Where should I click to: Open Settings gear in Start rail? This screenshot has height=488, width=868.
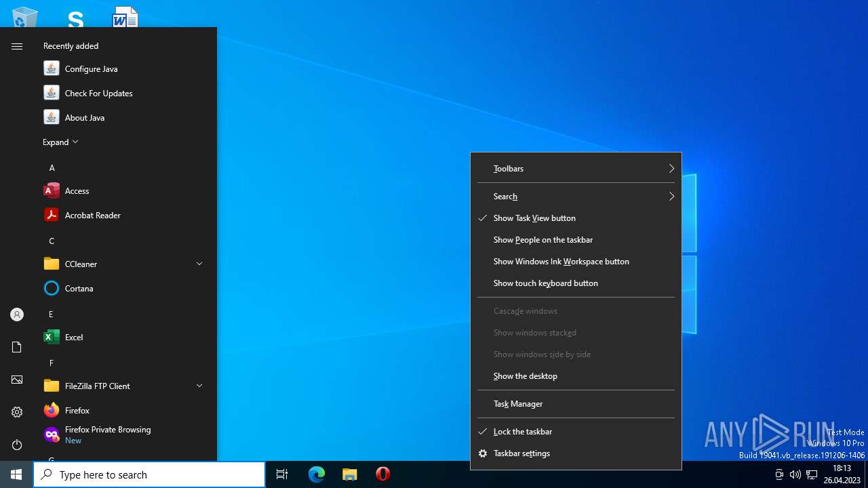[x=17, y=412]
